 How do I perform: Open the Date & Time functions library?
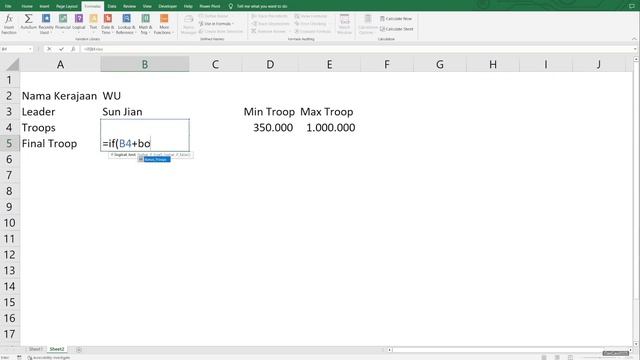(108, 24)
